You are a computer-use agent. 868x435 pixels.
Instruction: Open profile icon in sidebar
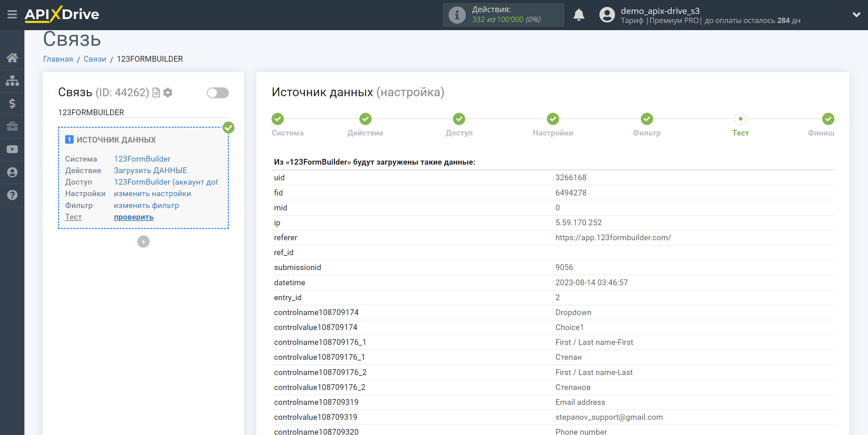point(12,172)
